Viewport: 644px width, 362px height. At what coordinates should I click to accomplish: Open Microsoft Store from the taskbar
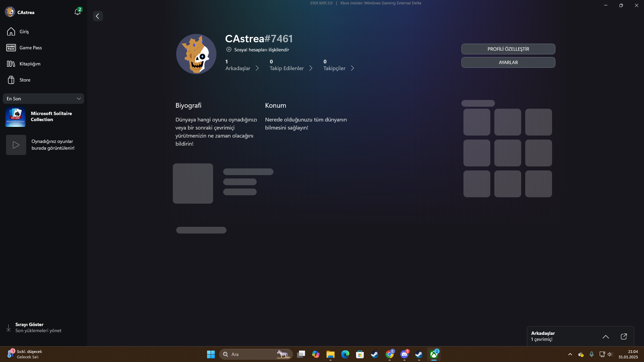point(360,354)
